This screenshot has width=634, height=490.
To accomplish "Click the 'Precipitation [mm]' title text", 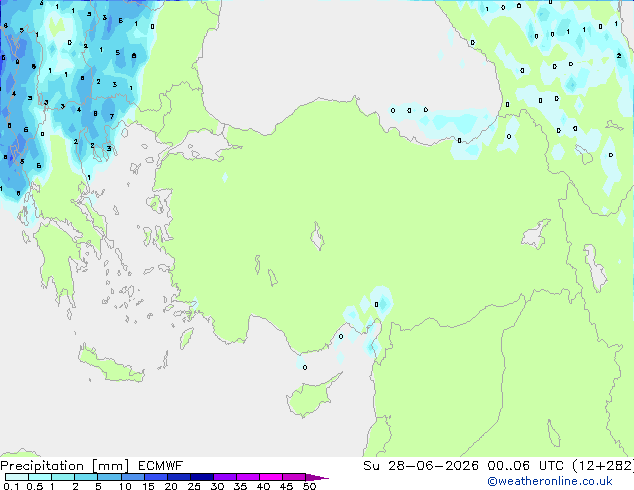I will (65, 466).
